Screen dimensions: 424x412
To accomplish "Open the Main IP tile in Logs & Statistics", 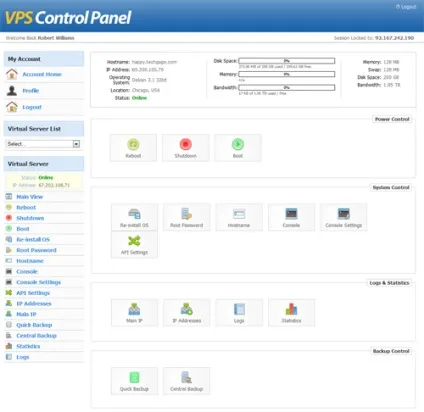I will tap(134, 313).
